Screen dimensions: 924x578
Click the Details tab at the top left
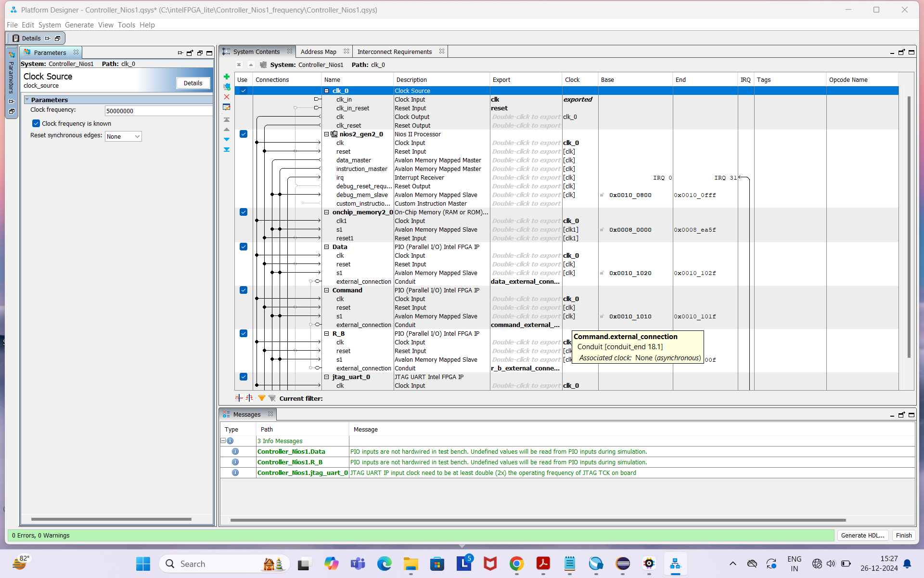click(x=31, y=38)
